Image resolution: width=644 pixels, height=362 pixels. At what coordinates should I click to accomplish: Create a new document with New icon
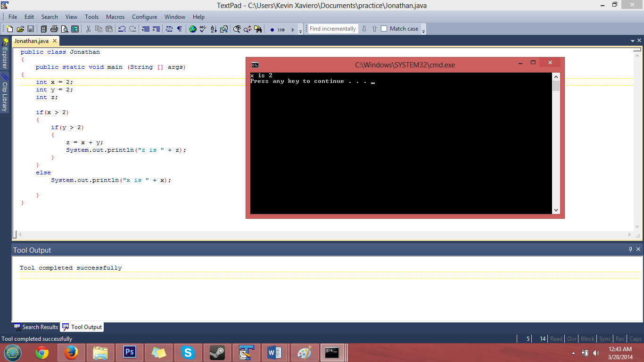(x=10, y=29)
